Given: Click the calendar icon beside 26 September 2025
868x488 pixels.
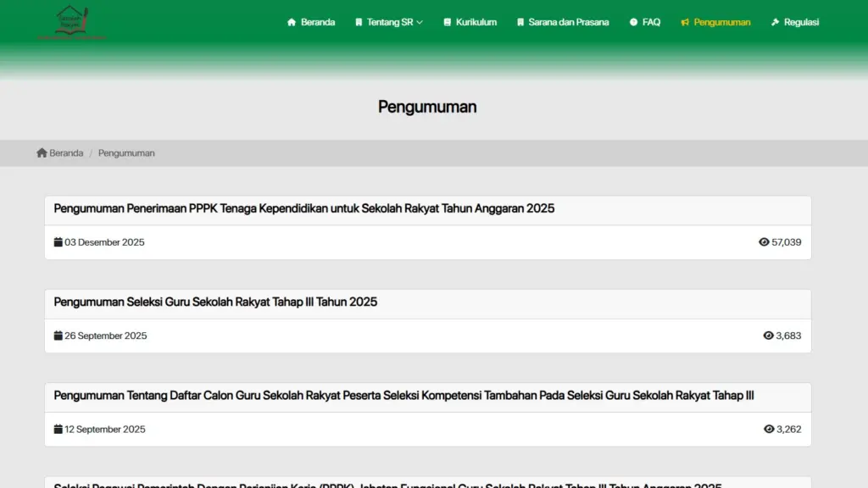Looking at the screenshot, I should (x=57, y=335).
